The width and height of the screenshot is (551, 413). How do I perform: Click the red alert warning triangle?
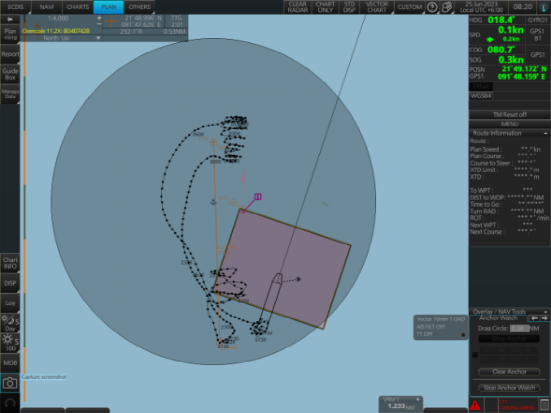pyautogui.click(x=475, y=406)
